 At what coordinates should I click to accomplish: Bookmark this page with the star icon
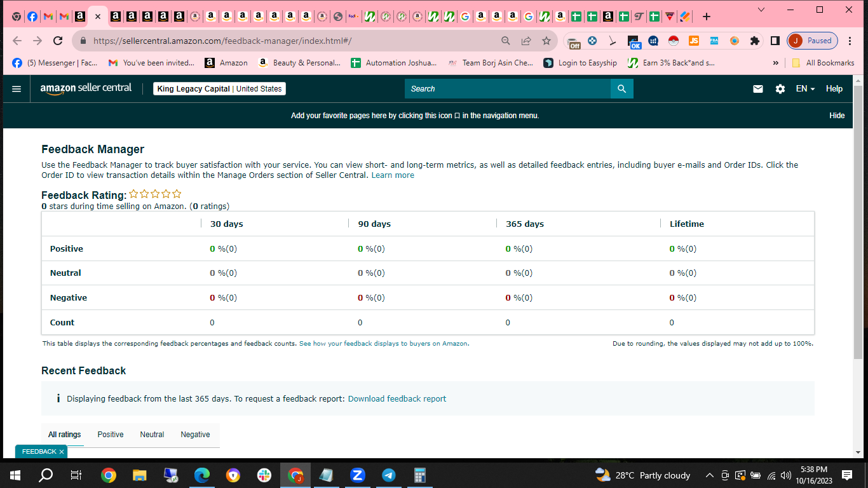pos(546,41)
